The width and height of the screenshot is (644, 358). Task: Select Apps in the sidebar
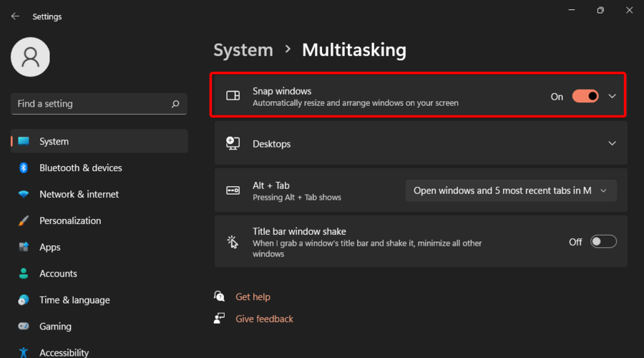click(x=49, y=247)
